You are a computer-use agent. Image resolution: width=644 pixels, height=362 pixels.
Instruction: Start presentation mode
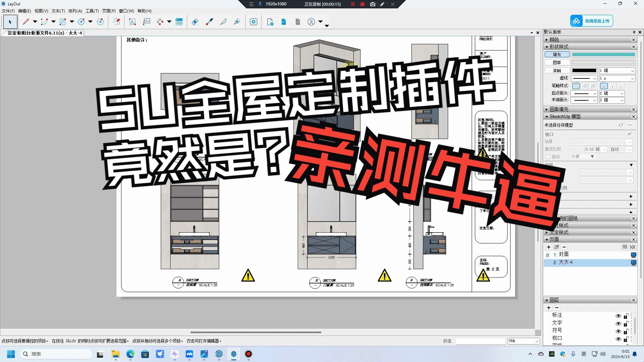(x=254, y=22)
